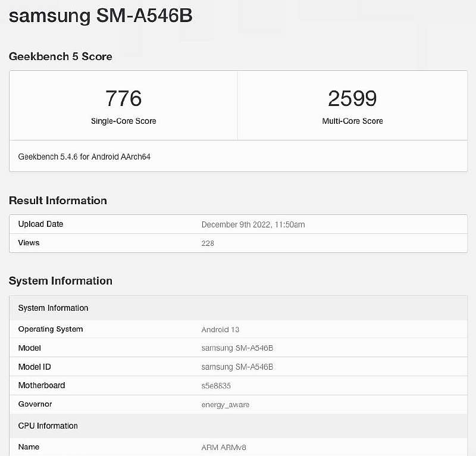476x456 pixels.
Task: Click the Governor value energy_aware
Action: [226, 404]
